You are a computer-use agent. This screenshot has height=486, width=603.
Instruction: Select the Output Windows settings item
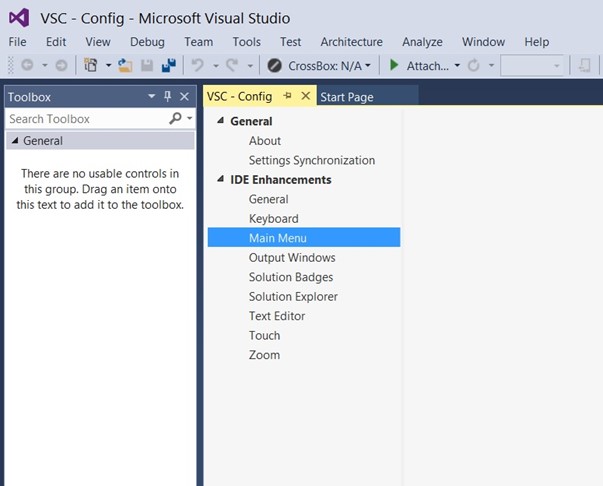click(292, 257)
